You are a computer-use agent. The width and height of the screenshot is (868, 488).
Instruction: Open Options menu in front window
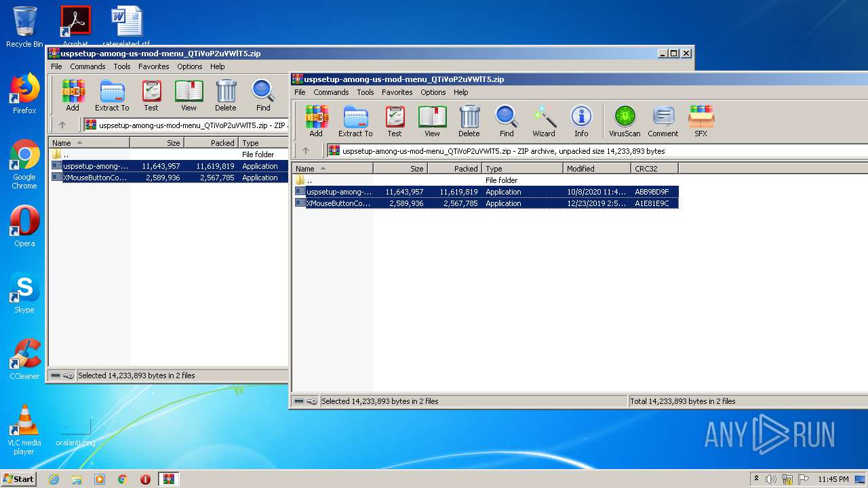[433, 92]
